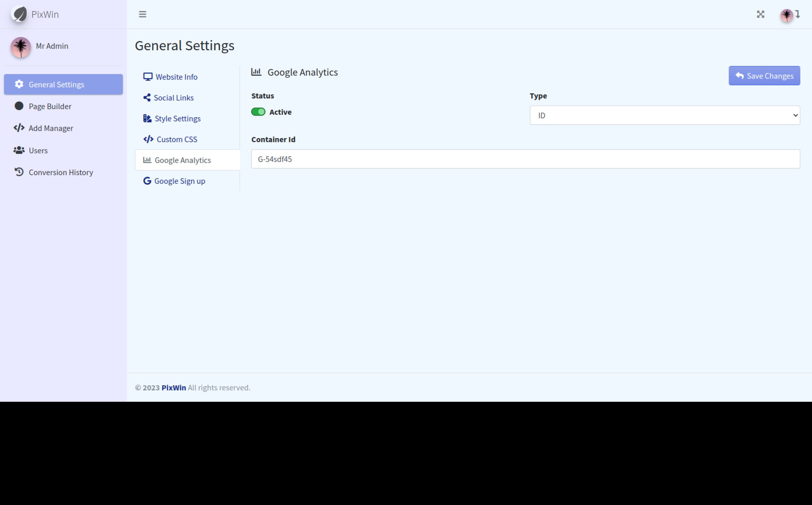Open General Settings in sidebar
The width and height of the screenshot is (812, 505).
(63, 84)
